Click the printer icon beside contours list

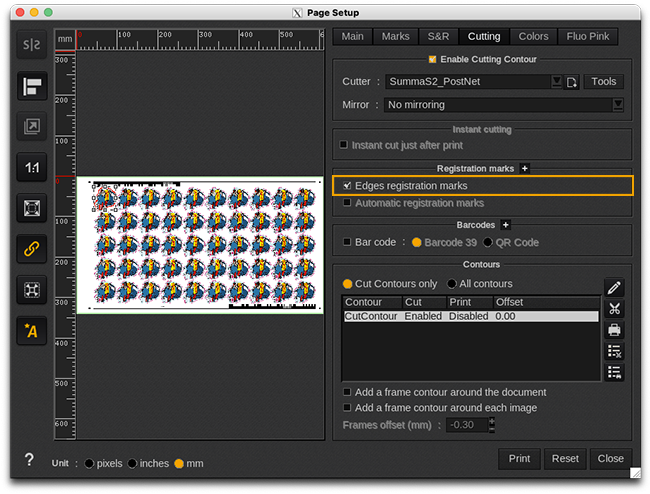click(x=614, y=330)
